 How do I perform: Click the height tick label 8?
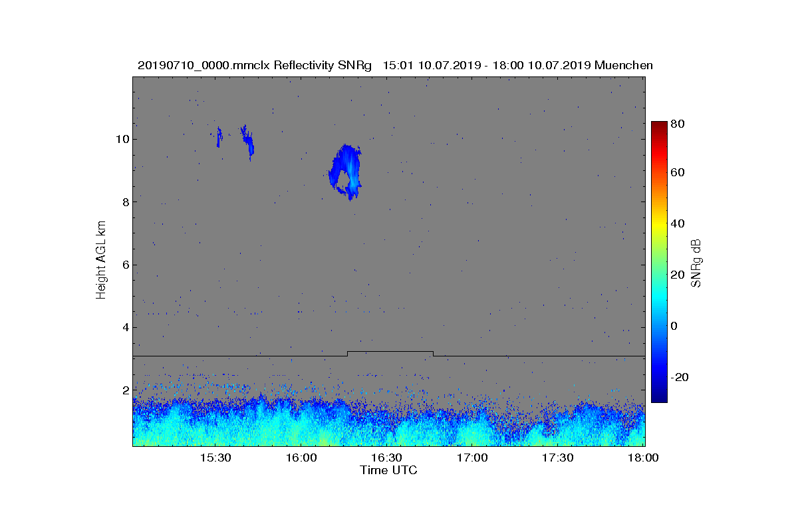(x=125, y=201)
